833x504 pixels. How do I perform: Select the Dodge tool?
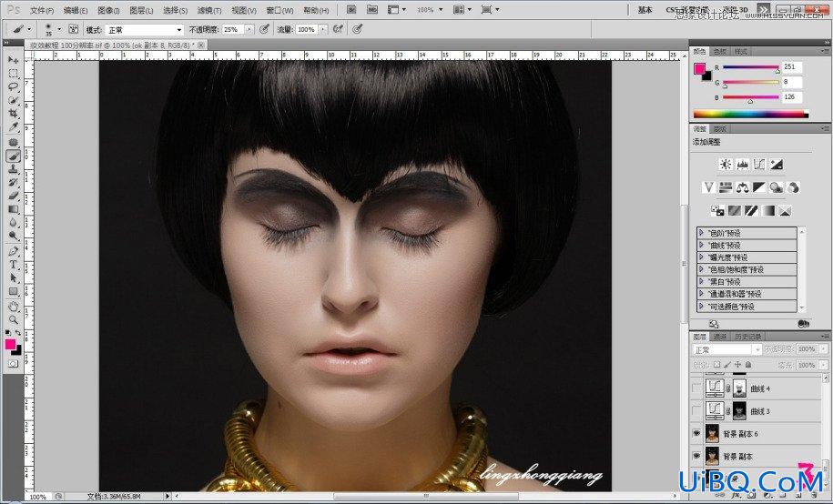[14, 236]
